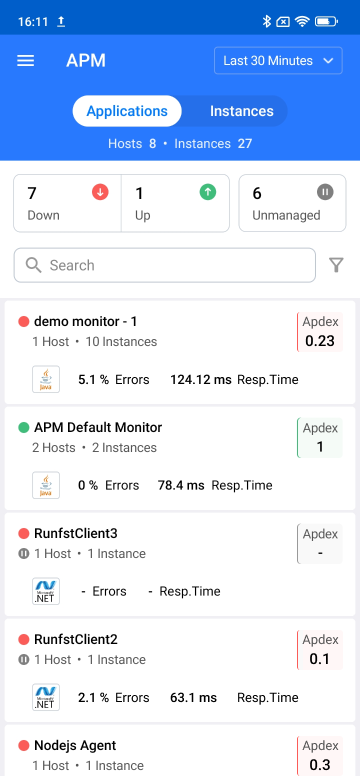Click the red status dot of Nodejs Agent
The image size is (360, 776).
pos(24,745)
